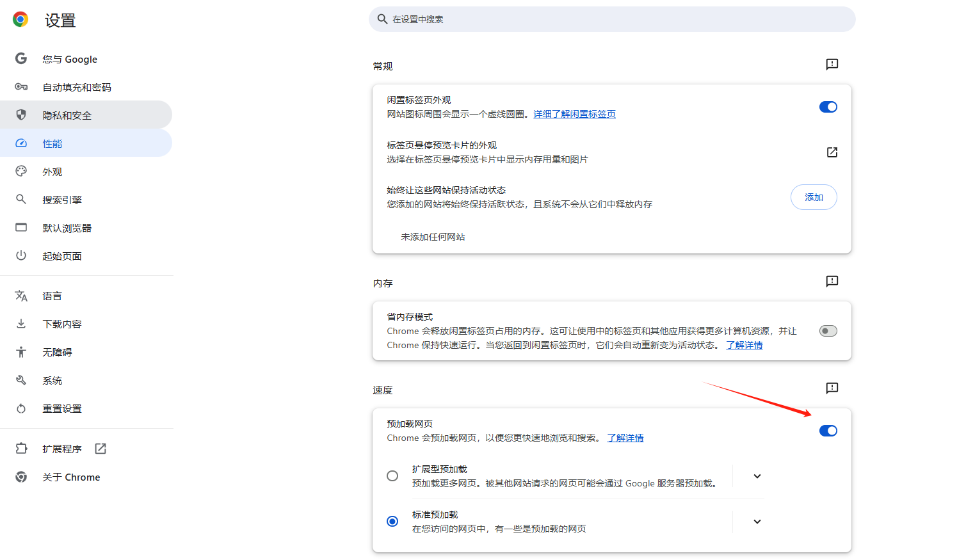This screenshot has width=966, height=560.
Task: Click the Google G icon in sidebar
Action: point(21,59)
